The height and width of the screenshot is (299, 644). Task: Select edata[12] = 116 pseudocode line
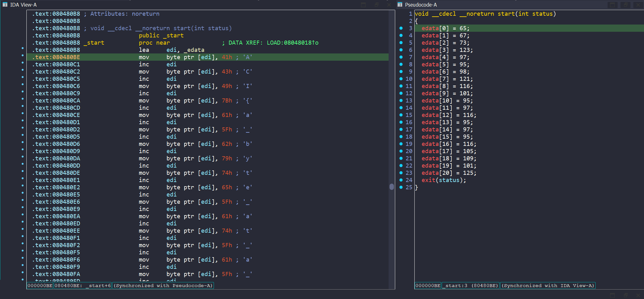click(449, 115)
